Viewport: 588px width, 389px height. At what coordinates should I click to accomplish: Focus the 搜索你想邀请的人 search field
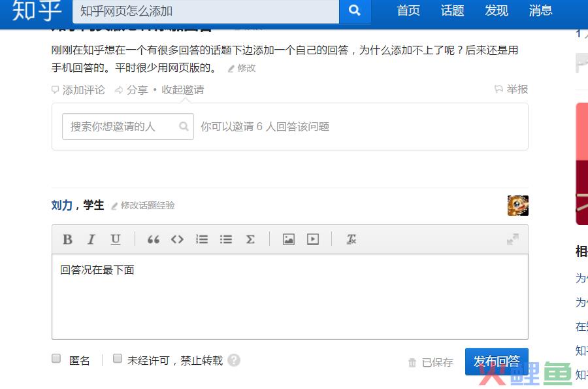(121, 127)
